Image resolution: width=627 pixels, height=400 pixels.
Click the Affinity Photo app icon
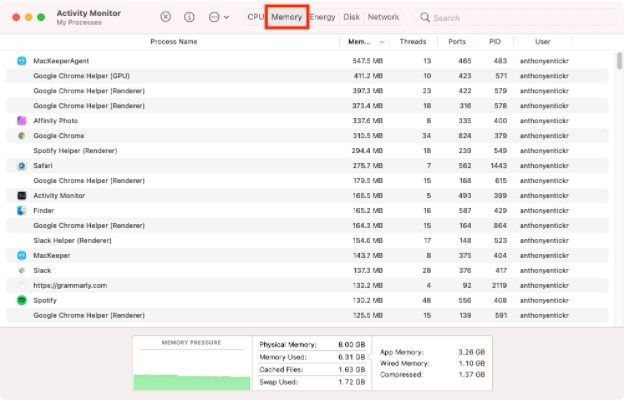coord(22,120)
